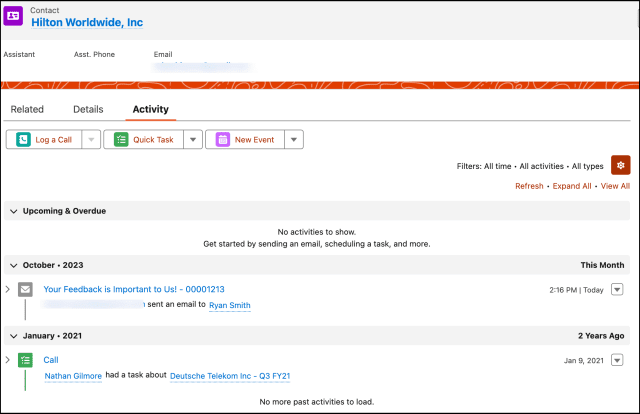
Task: Click the View All link
Action: click(x=615, y=186)
